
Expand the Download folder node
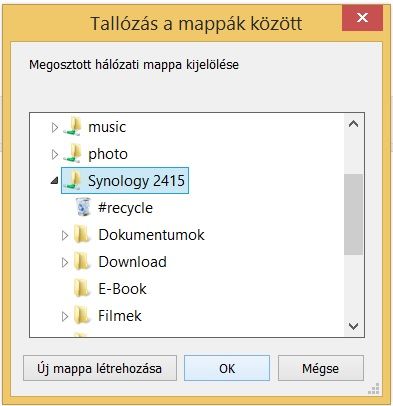[x=65, y=262]
